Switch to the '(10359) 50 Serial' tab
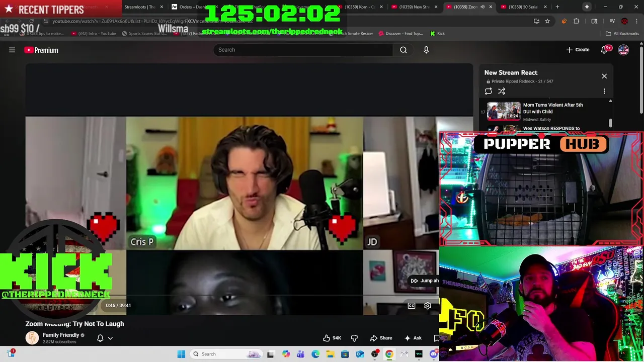This screenshot has width=644, height=362. tap(523, 7)
